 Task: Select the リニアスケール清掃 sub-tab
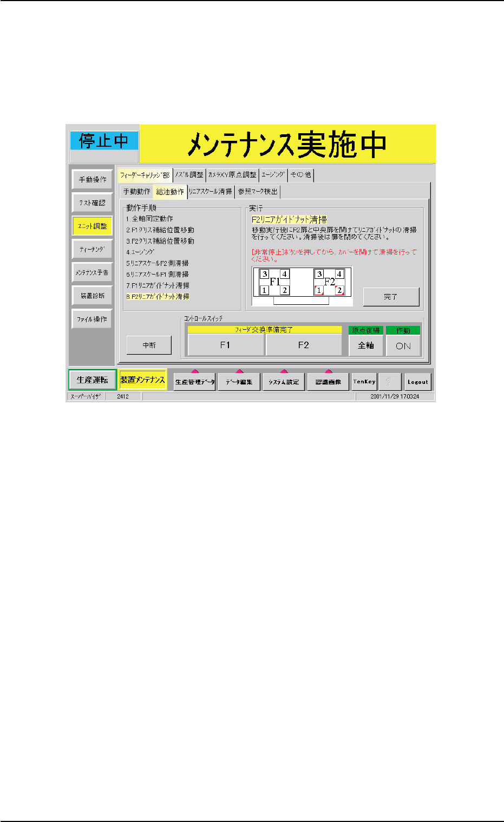pos(211,192)
